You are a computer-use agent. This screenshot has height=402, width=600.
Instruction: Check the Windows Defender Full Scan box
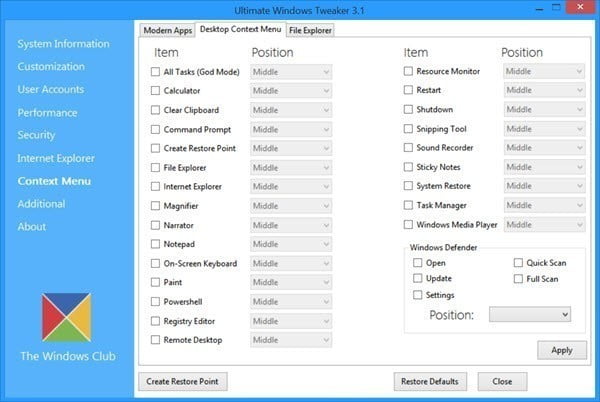tap(518, 279)
